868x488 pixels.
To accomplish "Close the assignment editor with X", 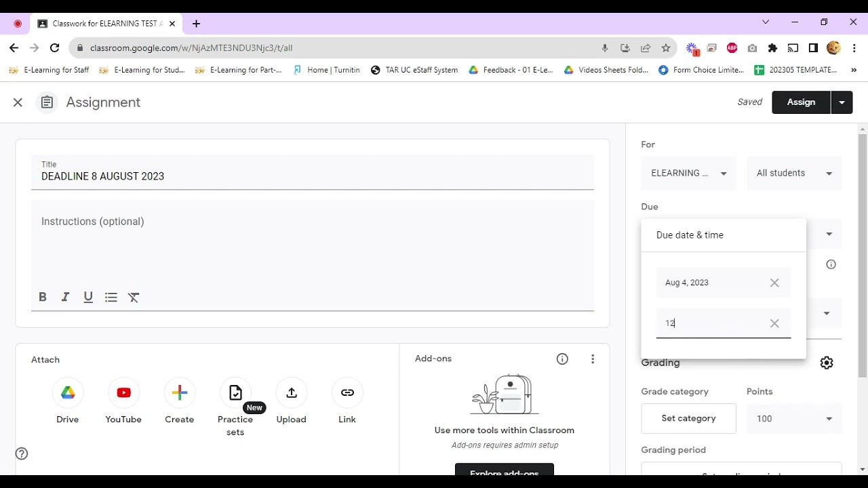I will pos(18,102).
